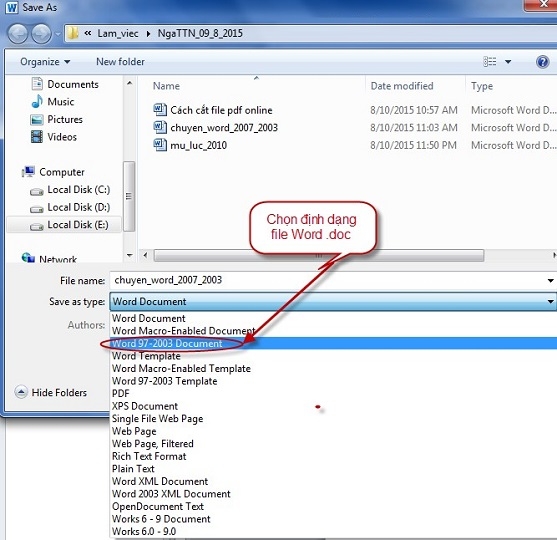Sort by the Name column header
557x540 pixels.
166,86
